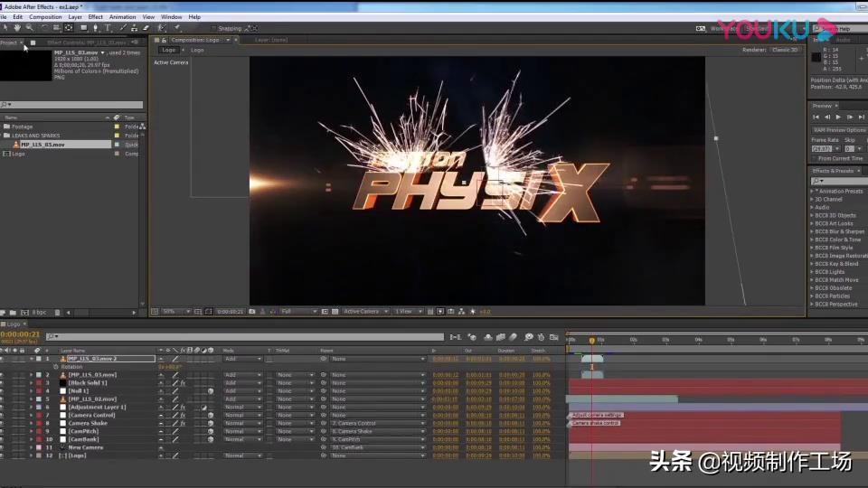Open parent dropdown for Camera Shake layer

378,423
